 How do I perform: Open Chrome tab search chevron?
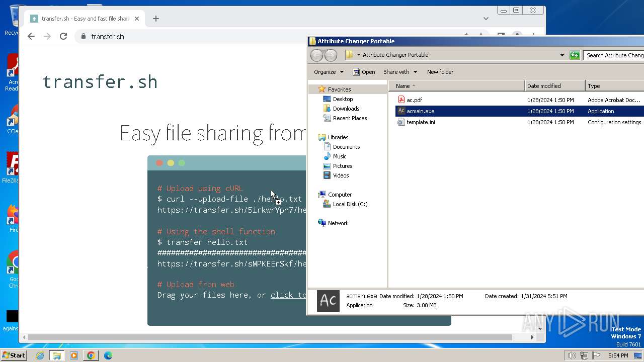486,19
